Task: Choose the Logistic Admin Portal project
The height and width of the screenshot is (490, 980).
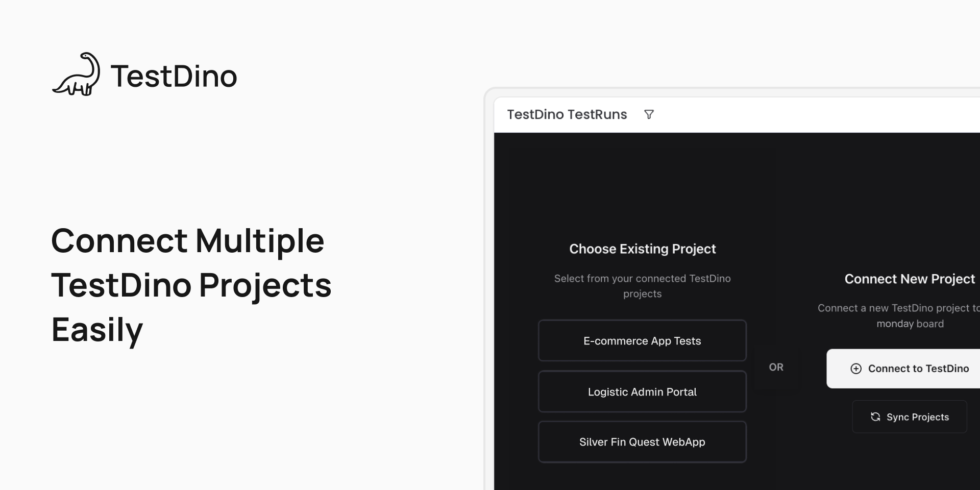Action: pos(642,392)
